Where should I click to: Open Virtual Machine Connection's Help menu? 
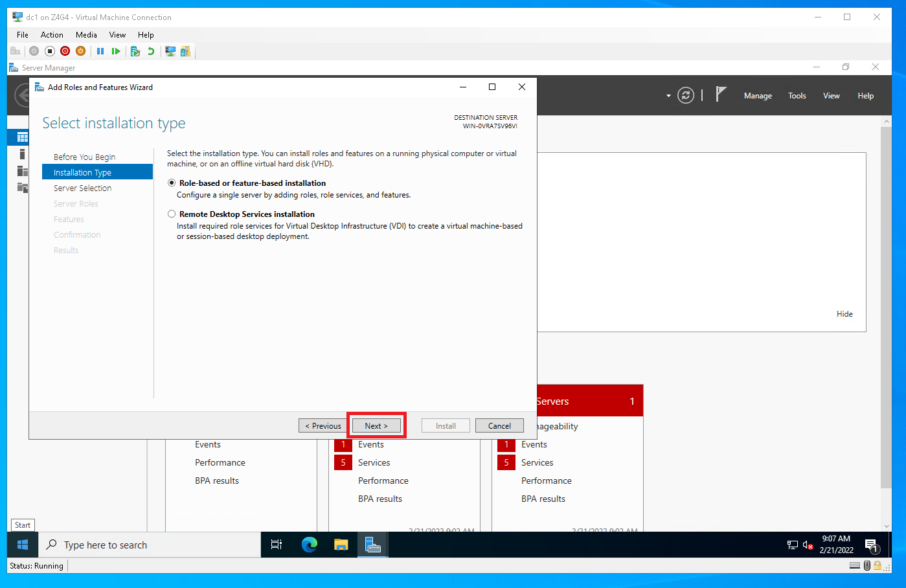tap(146, 35)
